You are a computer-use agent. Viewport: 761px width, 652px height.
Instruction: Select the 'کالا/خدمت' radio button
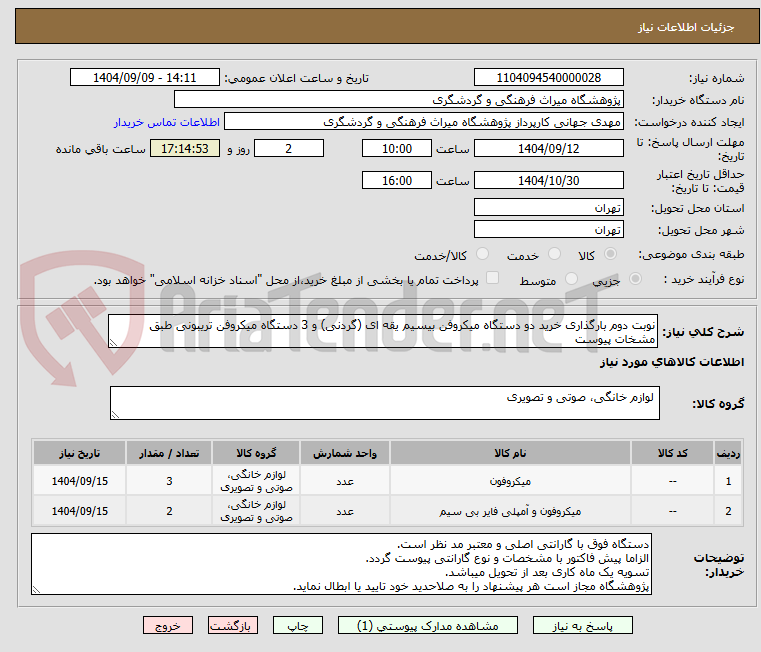click(482, 254)
